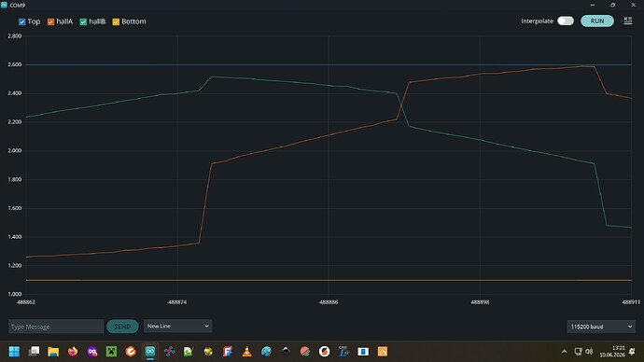
Task: Open network status in the system tray
Action: [x=579, y=352]
